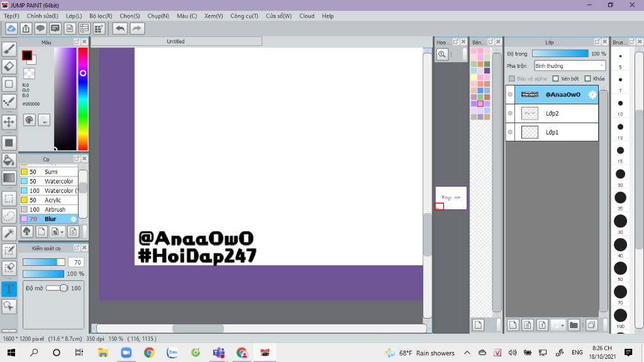Open Blur brush settings gear
The image size is (644, 362).
[x=74, y=219]
